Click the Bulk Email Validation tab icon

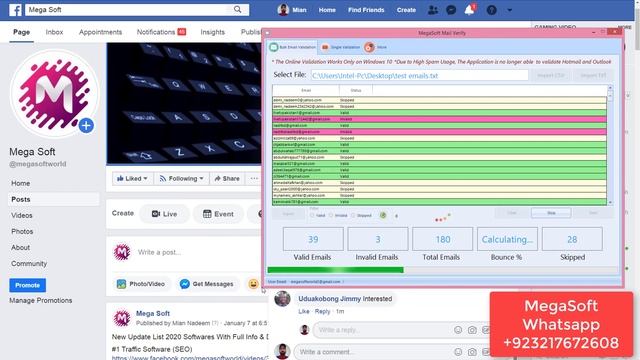pos(273,47)
